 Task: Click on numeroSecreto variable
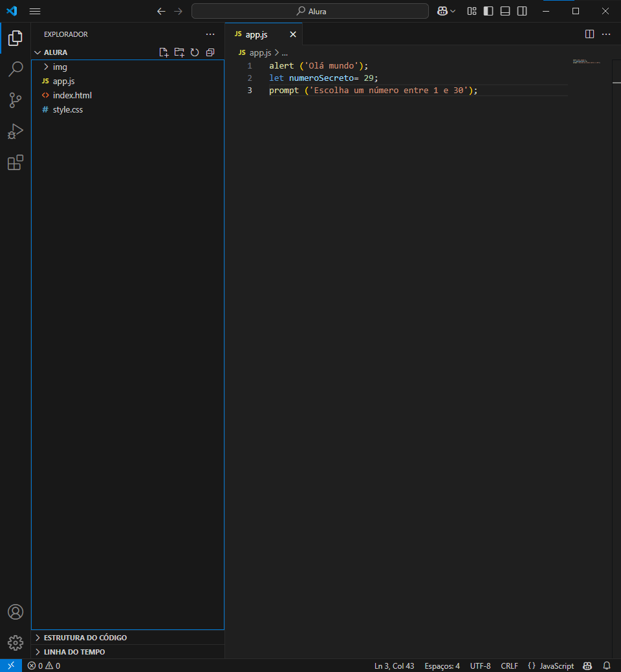[321, 78]
